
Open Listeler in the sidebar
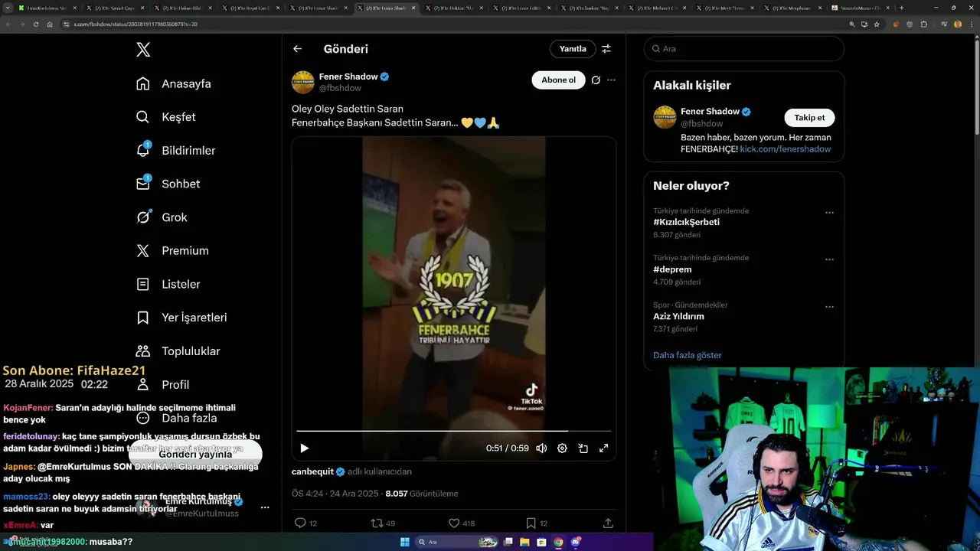coord(168,284)
